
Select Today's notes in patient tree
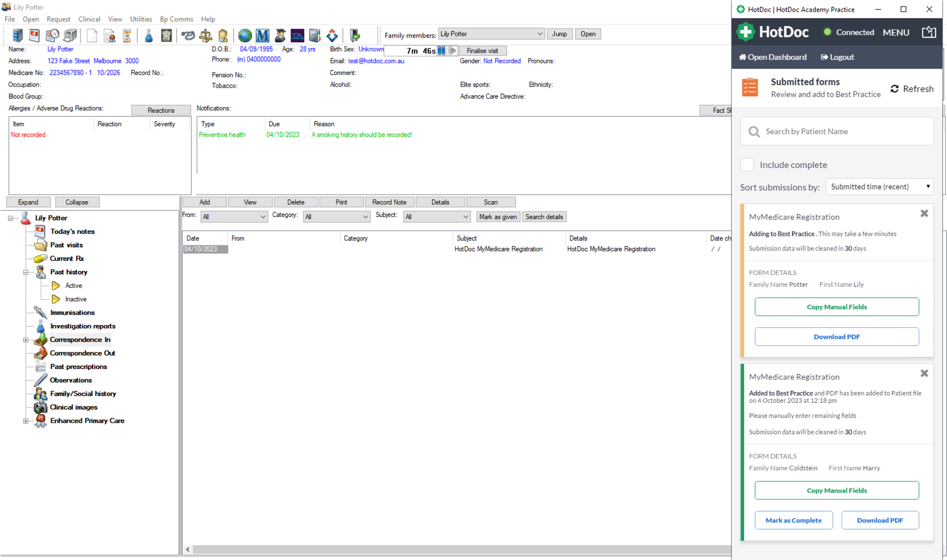tap(72, 232)
